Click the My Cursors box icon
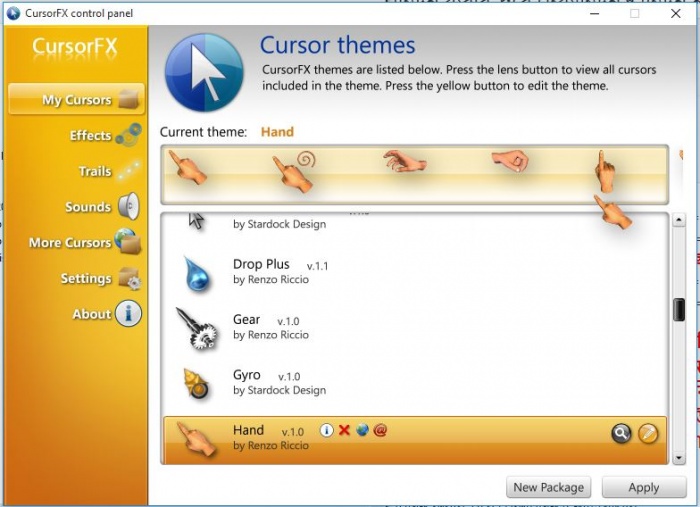The height and width of the screenshot is (507, 700). (129, 99)
